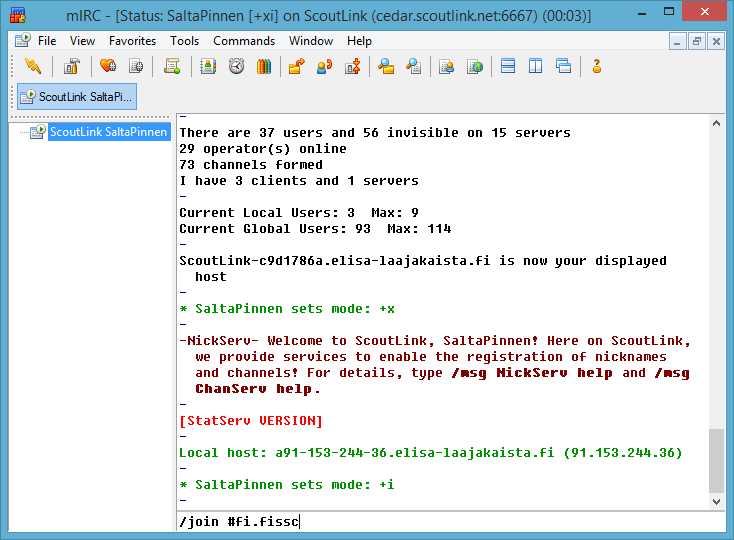The image size is (734, 540).
Task: Open Received Files folder icon
Action: tap(386, 66)
